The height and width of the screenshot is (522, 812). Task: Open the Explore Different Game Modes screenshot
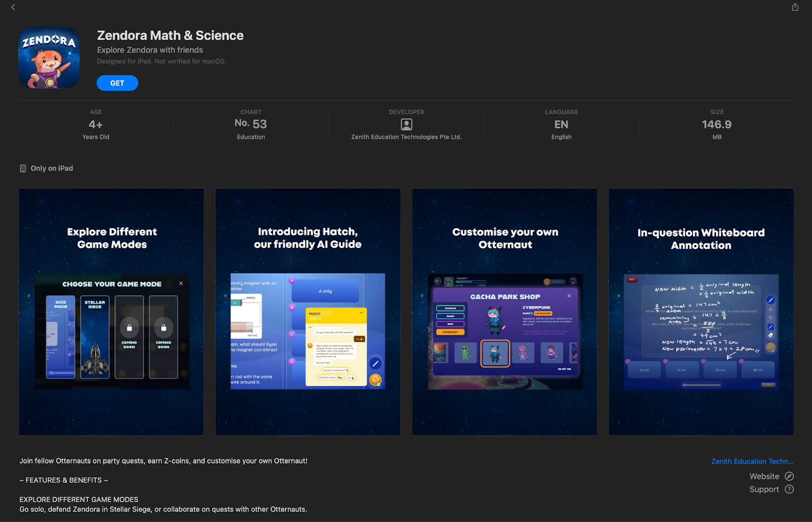(111, 312)
